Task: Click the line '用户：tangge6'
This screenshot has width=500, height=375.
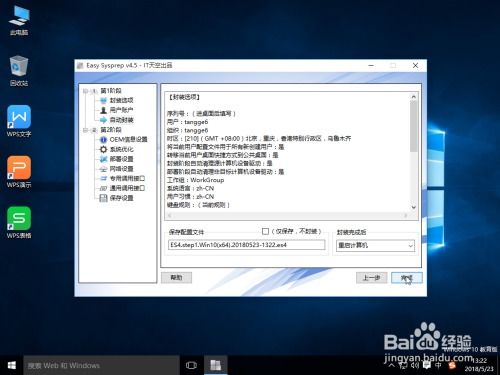Action: pos(187,122)
